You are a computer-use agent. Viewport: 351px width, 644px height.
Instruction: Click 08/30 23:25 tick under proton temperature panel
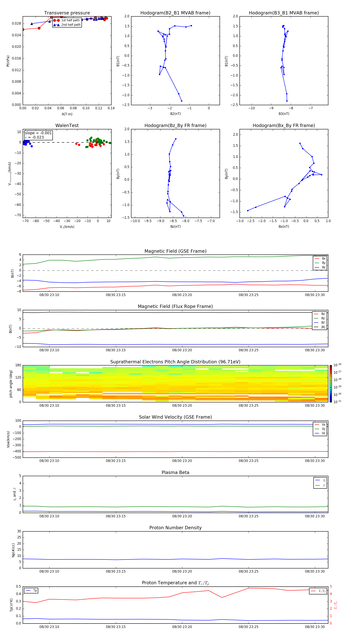pyautogui.click(x=249, y=627)
